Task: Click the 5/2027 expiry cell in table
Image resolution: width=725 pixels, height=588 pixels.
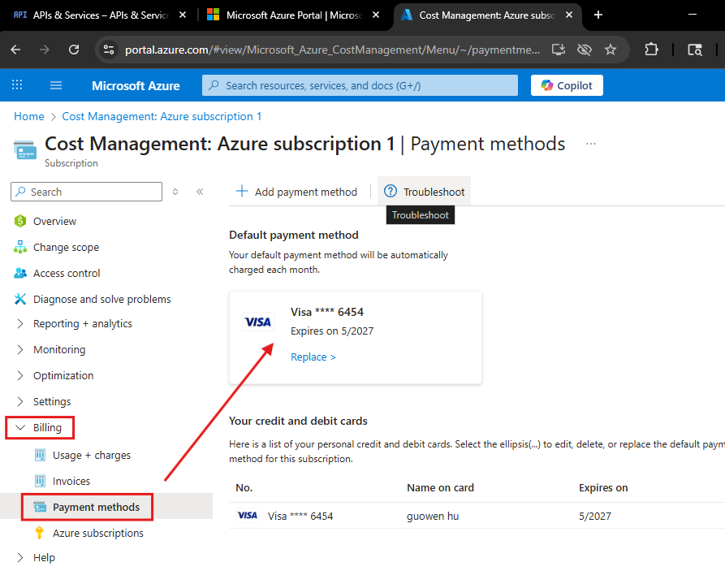Action: pyautogui.click(x=595, y=517)
